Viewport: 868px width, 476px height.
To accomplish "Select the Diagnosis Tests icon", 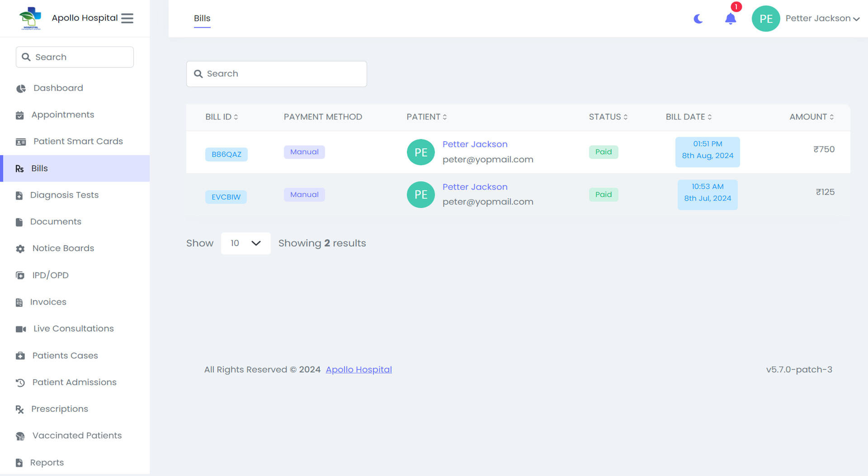I will tap(19, 195).
